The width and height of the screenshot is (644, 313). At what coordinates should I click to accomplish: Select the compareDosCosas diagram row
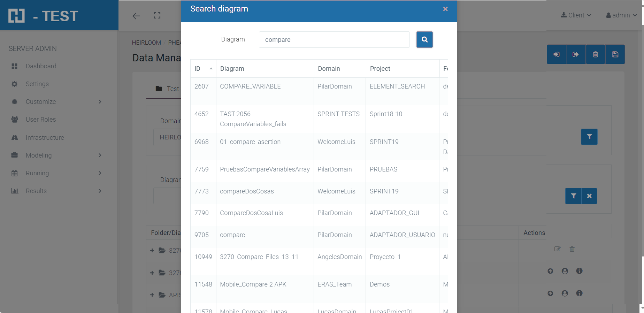[x=247, y=191]
